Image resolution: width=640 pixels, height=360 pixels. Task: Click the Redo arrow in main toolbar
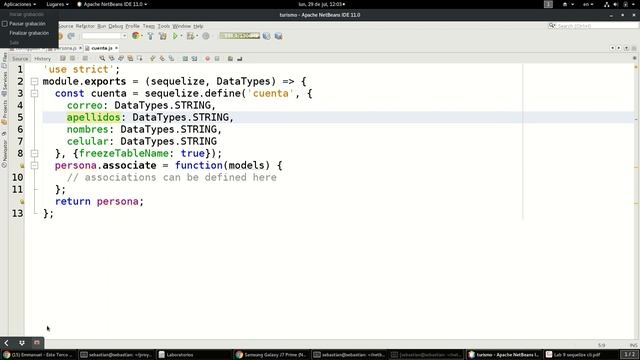tap(71, 36)
